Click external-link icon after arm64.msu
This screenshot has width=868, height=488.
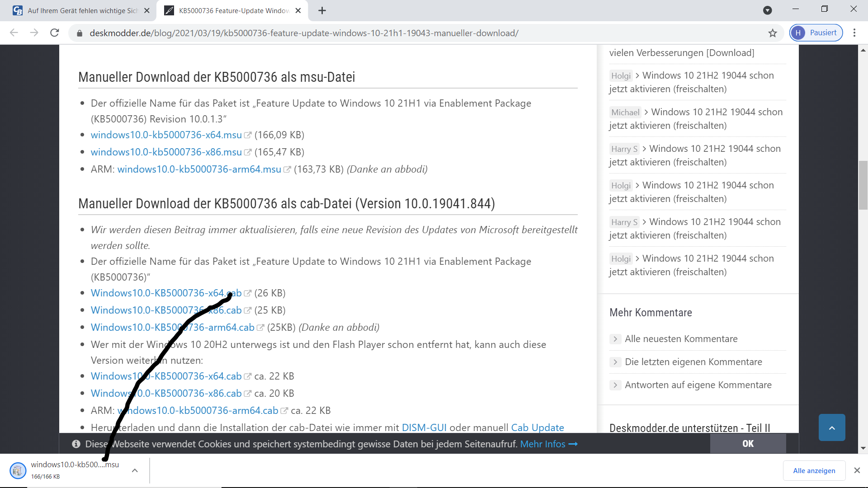(287, 169)
